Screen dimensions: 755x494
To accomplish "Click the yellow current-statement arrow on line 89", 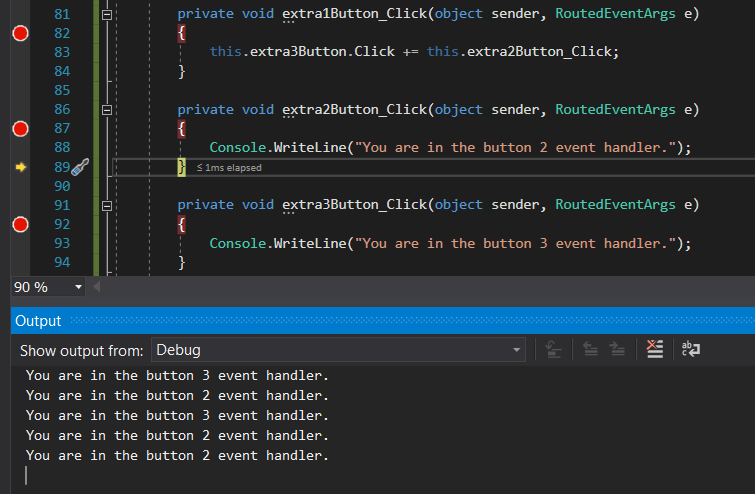I will click(x=20, y=167).
